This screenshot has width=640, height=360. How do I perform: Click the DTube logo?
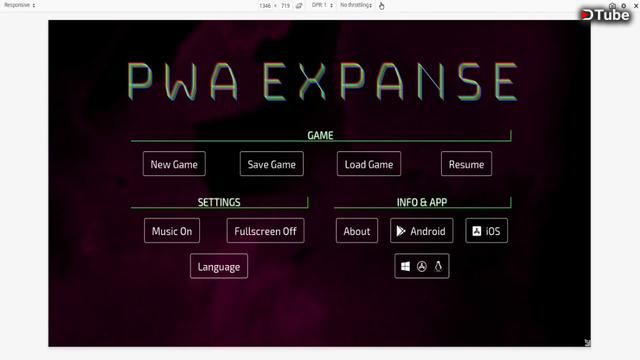click(x=606, y=15)
